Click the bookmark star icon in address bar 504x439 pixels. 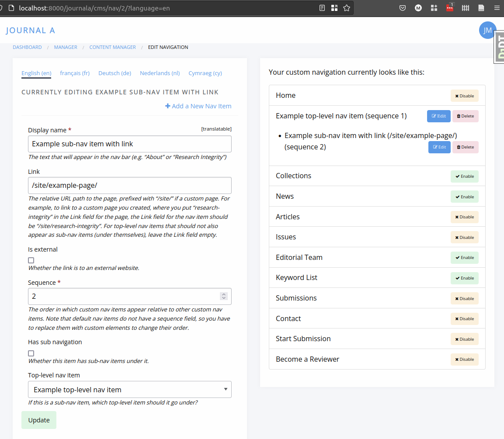point(347,8)
